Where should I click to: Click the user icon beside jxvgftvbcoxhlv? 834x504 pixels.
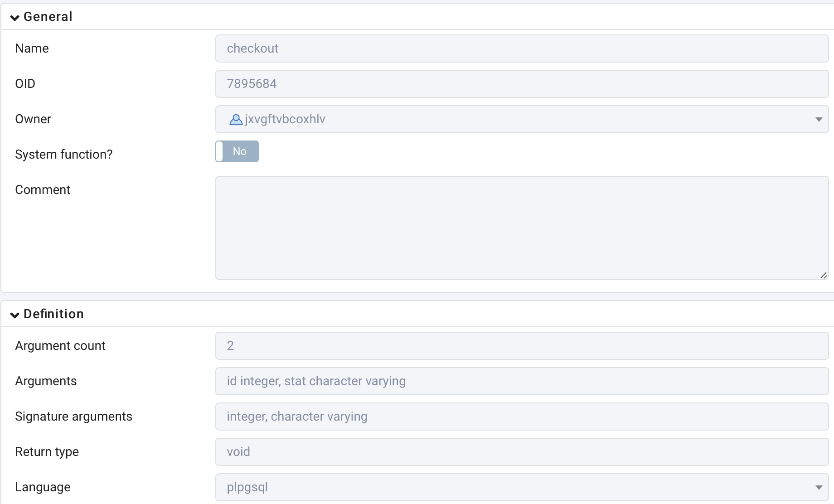[236, 120]
